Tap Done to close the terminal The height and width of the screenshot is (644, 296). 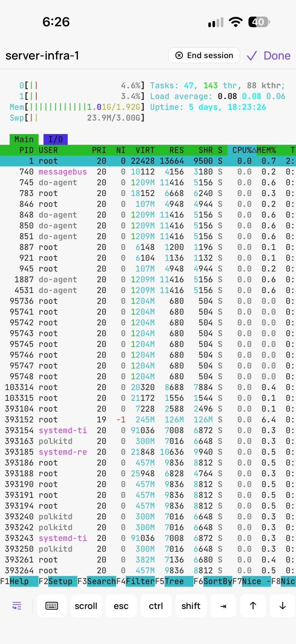269,56
